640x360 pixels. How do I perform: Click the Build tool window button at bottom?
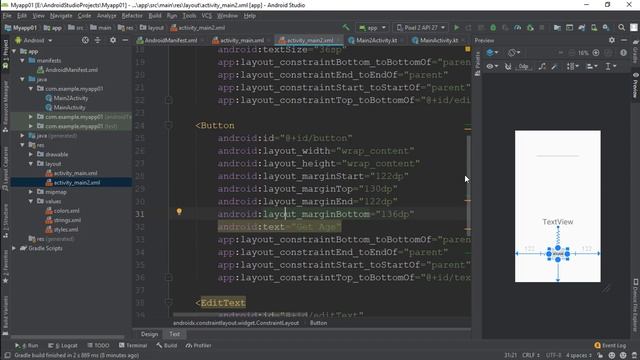click(167, 345)
